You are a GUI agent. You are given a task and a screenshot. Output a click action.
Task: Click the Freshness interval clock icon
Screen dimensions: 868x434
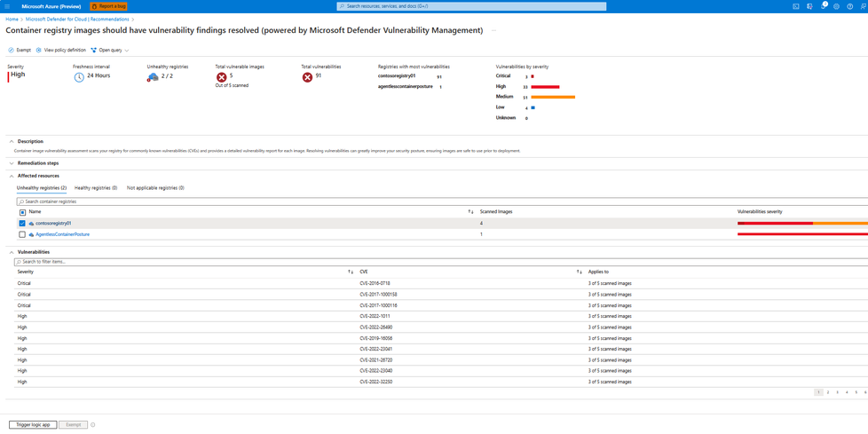coord(79,77)
